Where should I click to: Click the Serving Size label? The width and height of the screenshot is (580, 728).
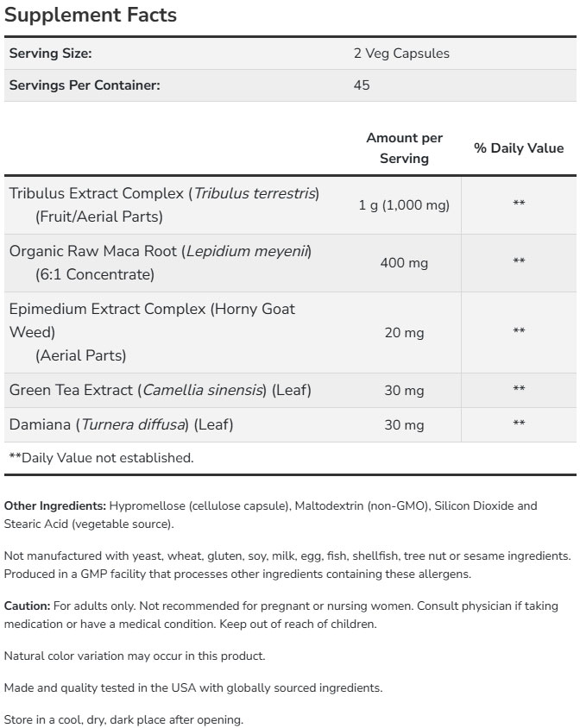[x=50, y=53]
